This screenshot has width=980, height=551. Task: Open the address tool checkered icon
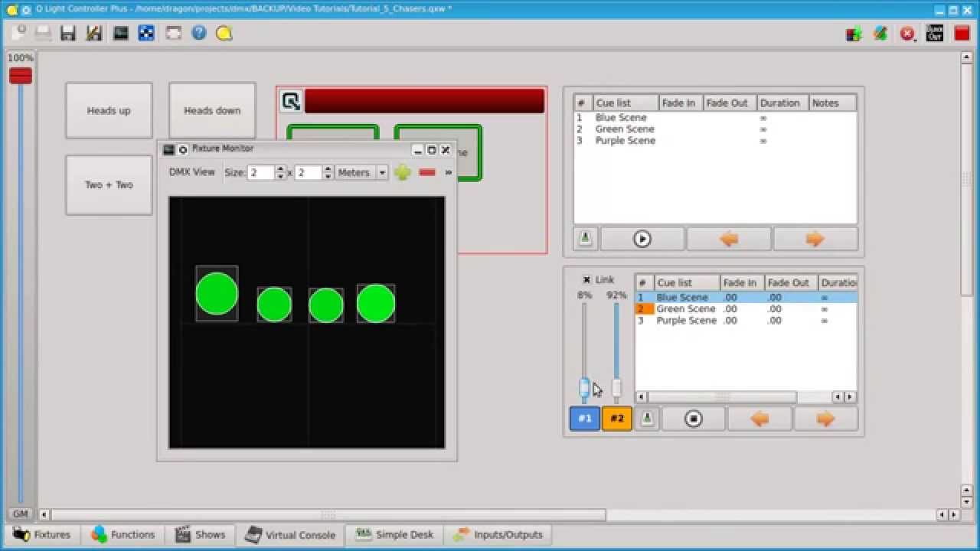(x=146, y=33)
